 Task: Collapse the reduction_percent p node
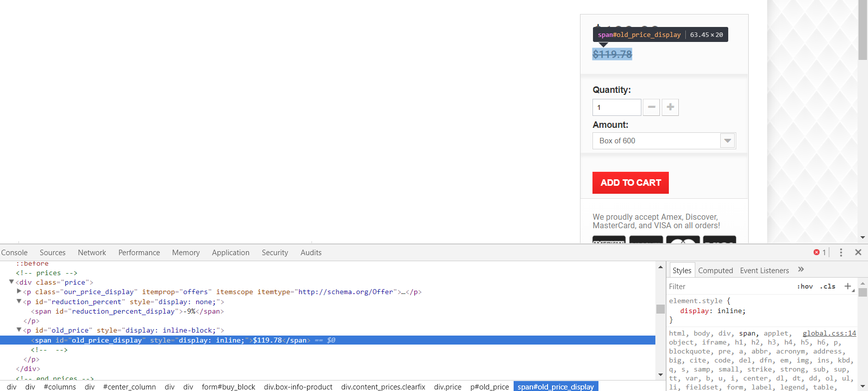19,301
